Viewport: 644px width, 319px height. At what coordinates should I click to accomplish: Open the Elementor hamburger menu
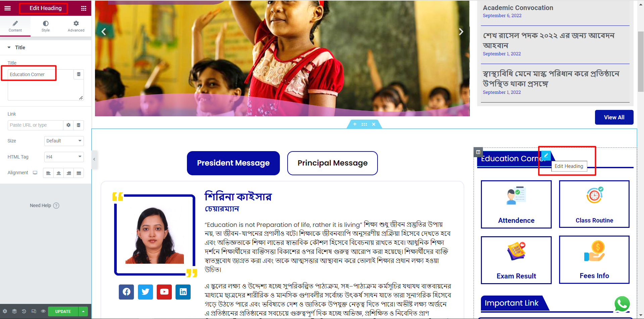click(7, 8)
